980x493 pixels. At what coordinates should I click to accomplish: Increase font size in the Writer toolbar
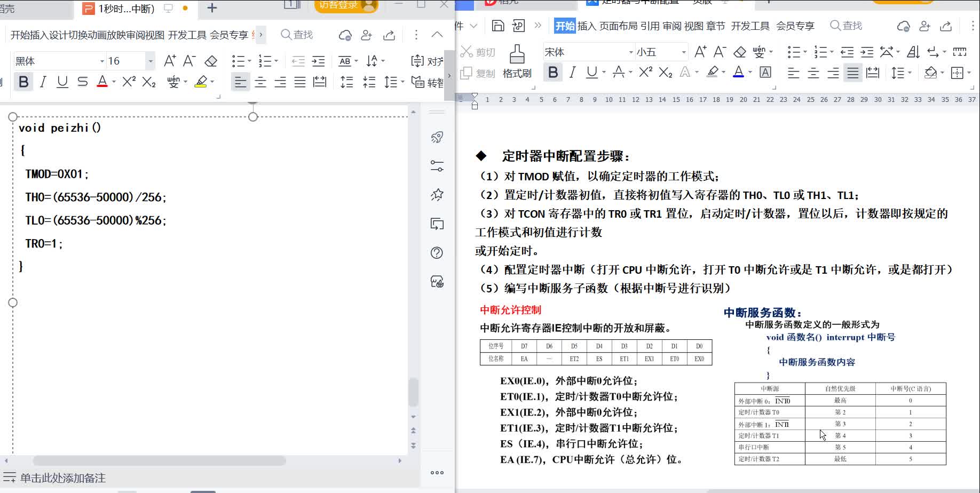[700, 52]
